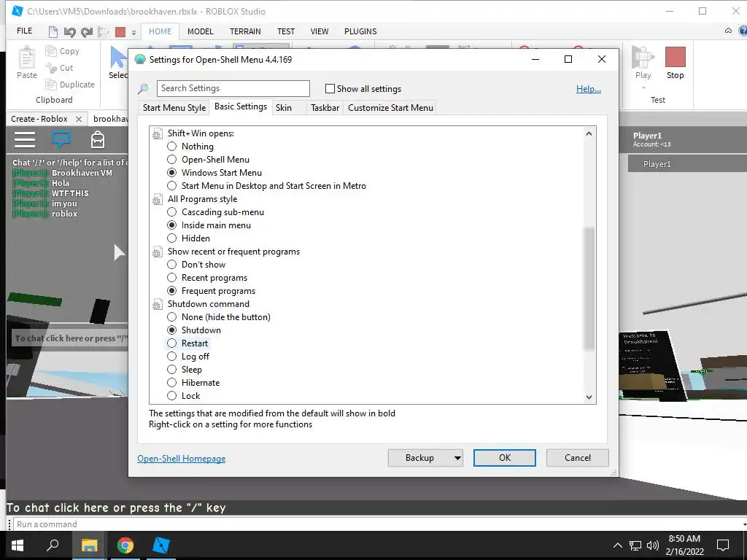747x560 pixels.
Task: Open quick access toolbar customize dropdown
Action: [x=134, y=33]
